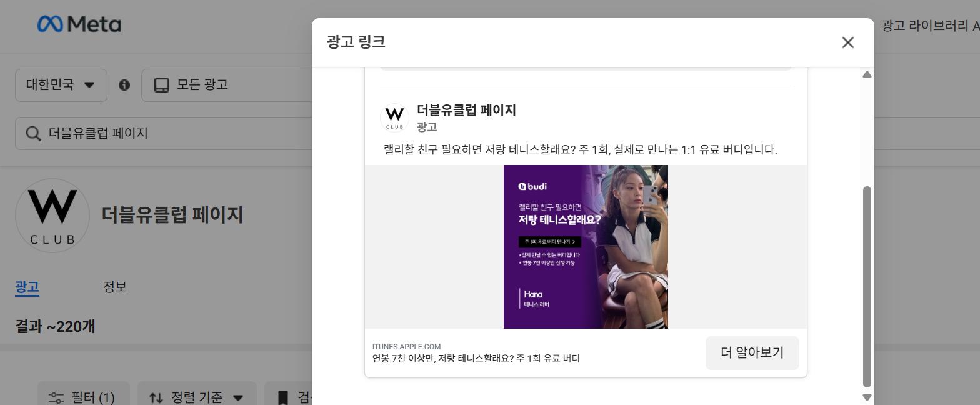Viewport: 980px width, 405px height.
Task: Close the 광고 링크 dialog
Action: 847,42
